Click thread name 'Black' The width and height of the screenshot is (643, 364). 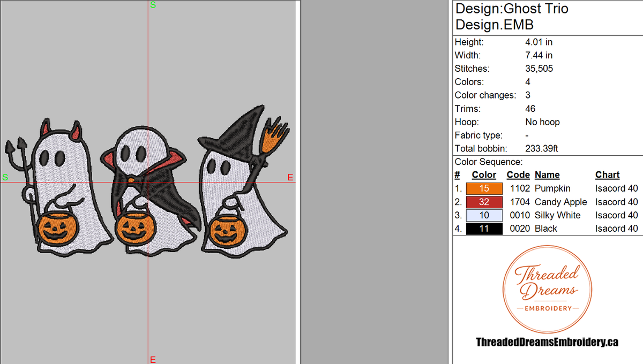[546, 229]
